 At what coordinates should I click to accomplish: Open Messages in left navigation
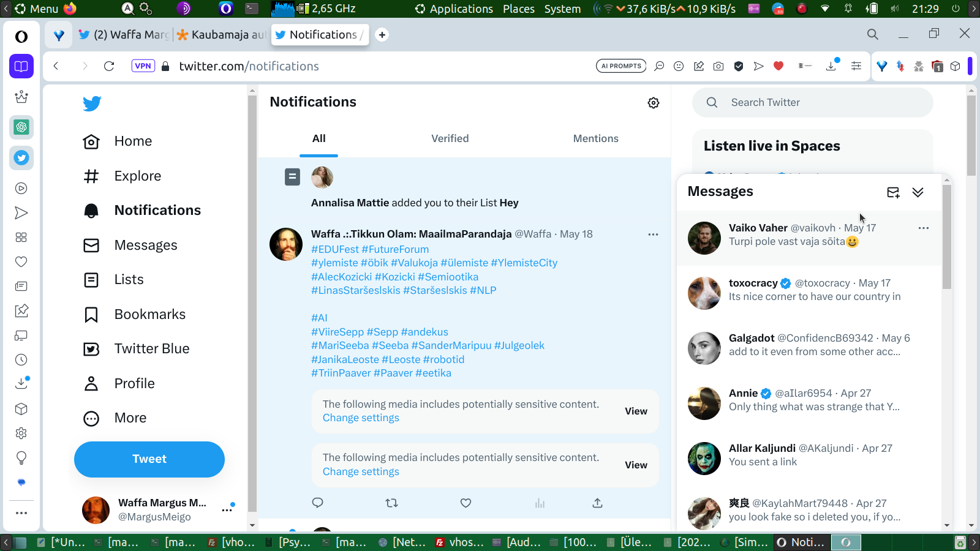pyautogui.click(x=130, y=246)
